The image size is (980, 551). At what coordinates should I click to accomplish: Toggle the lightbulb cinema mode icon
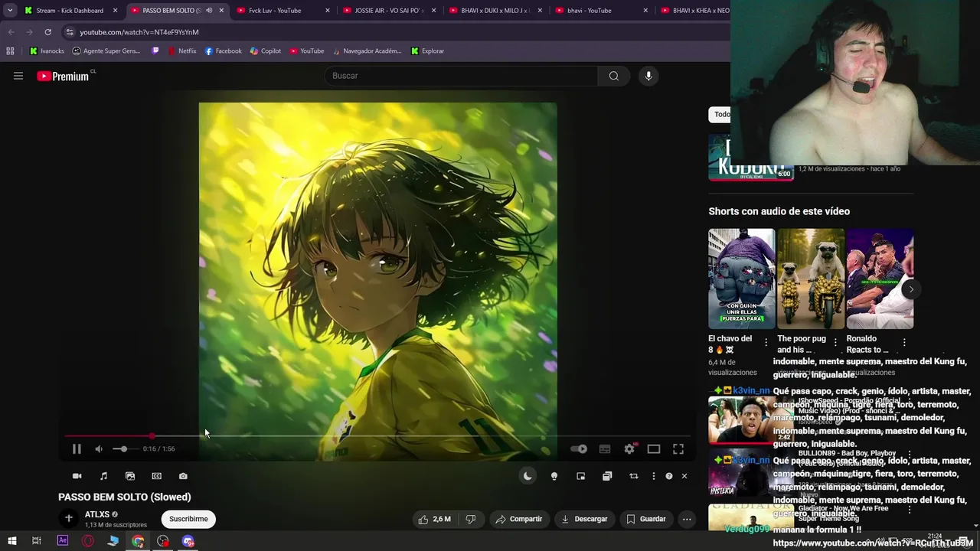pos(554,476)
